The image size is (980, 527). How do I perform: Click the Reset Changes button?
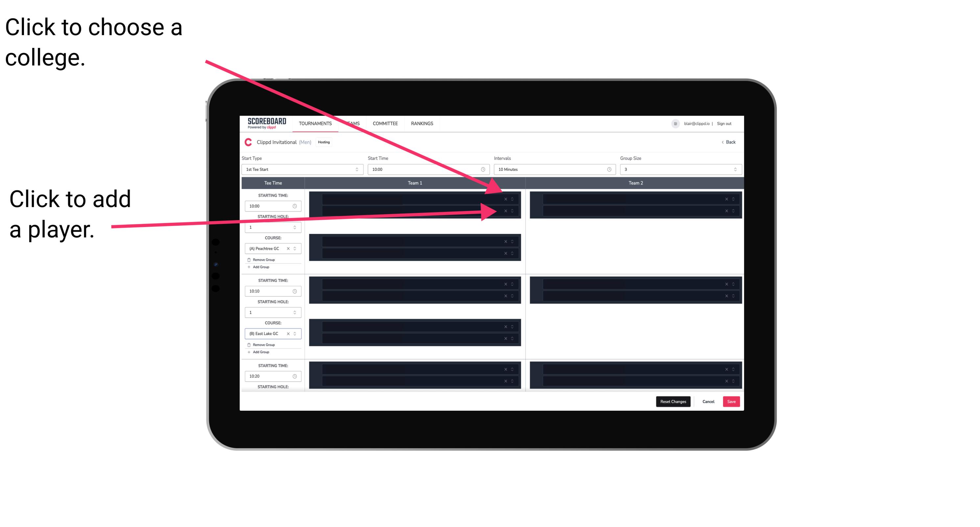click(x=673, y=401)
